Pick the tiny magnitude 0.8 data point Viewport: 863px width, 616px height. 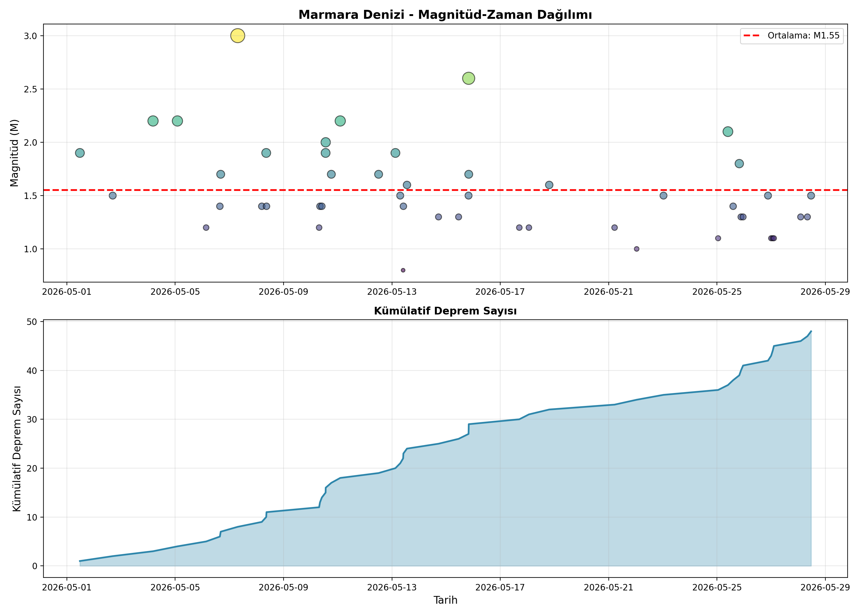403,270
